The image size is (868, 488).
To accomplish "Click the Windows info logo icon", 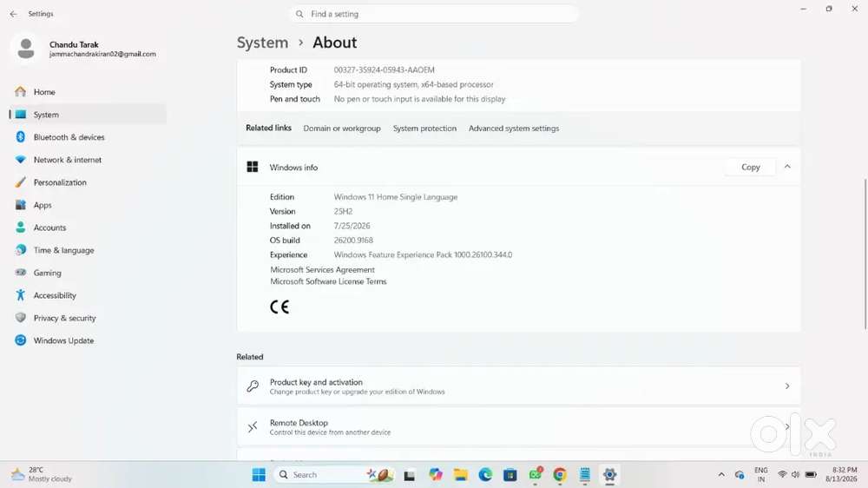I will tap(253, 168).
